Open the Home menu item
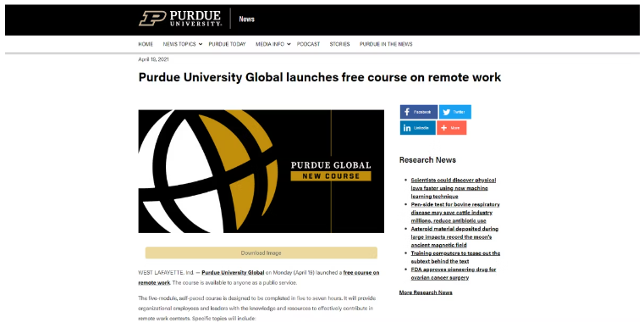This screenshot has height=328, width=644. click(146, 44)
